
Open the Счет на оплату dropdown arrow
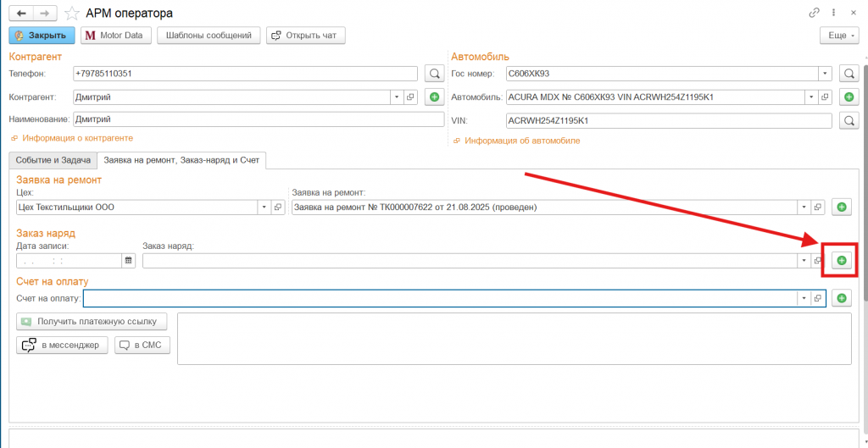coord(803,298)
